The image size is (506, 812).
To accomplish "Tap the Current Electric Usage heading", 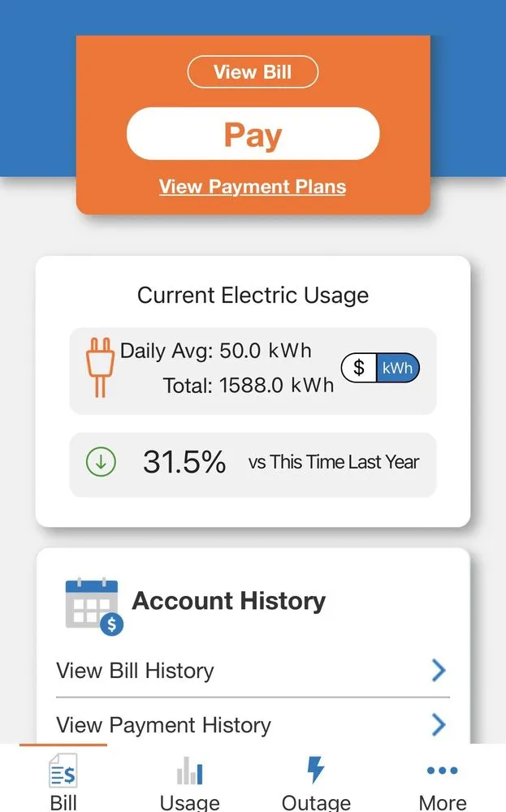I will pos(253,296).
